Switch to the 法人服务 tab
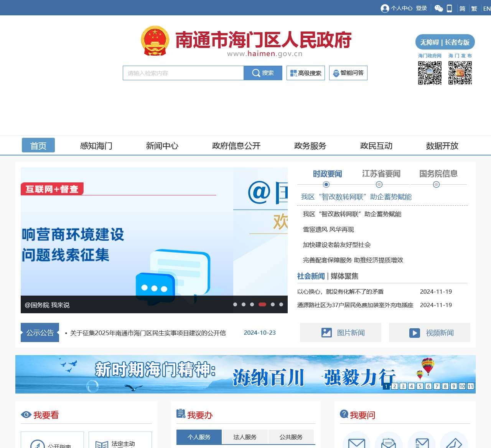The height and width of the screenshot is (448, 491). click(245, 437)
